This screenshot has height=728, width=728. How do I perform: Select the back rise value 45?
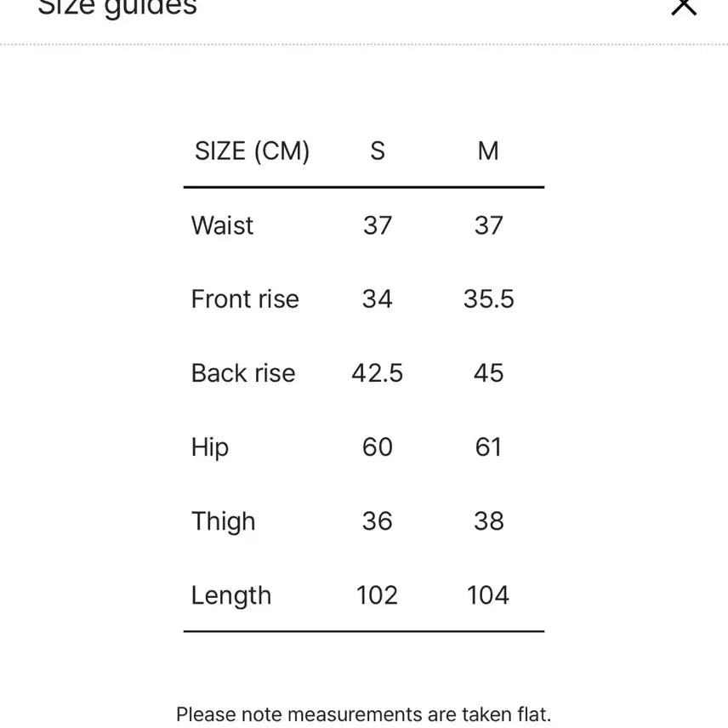click(x=488, y=373)
